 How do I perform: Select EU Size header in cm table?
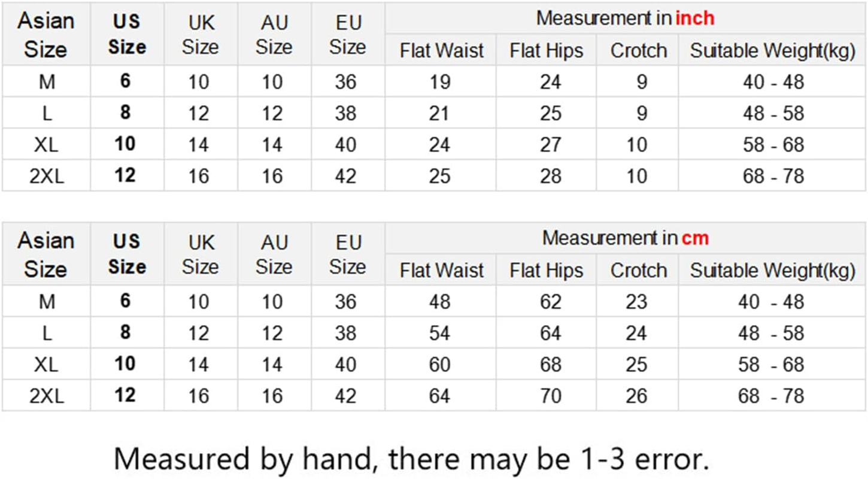(x=347, y=254)
